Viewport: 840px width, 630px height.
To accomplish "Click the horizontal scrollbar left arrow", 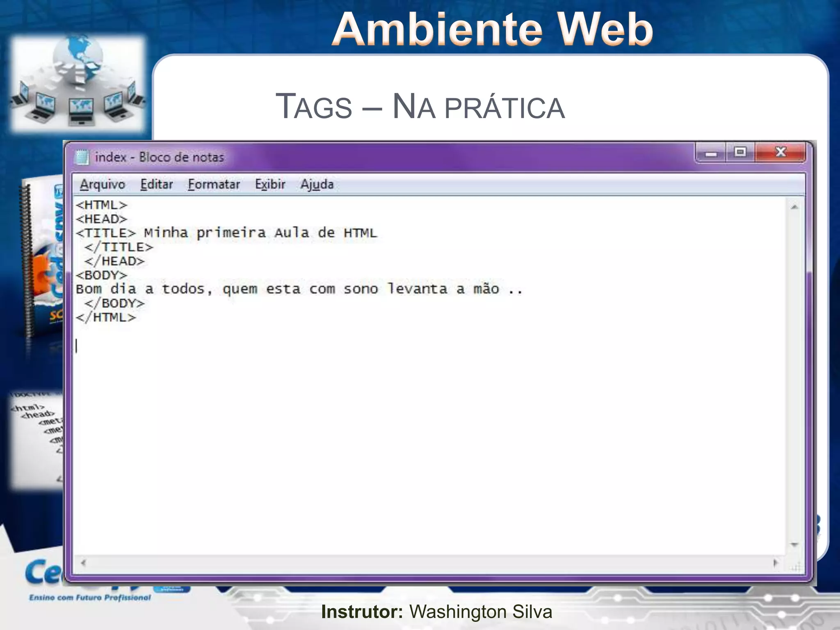I will pyautogui.click(x=84, y=563).
